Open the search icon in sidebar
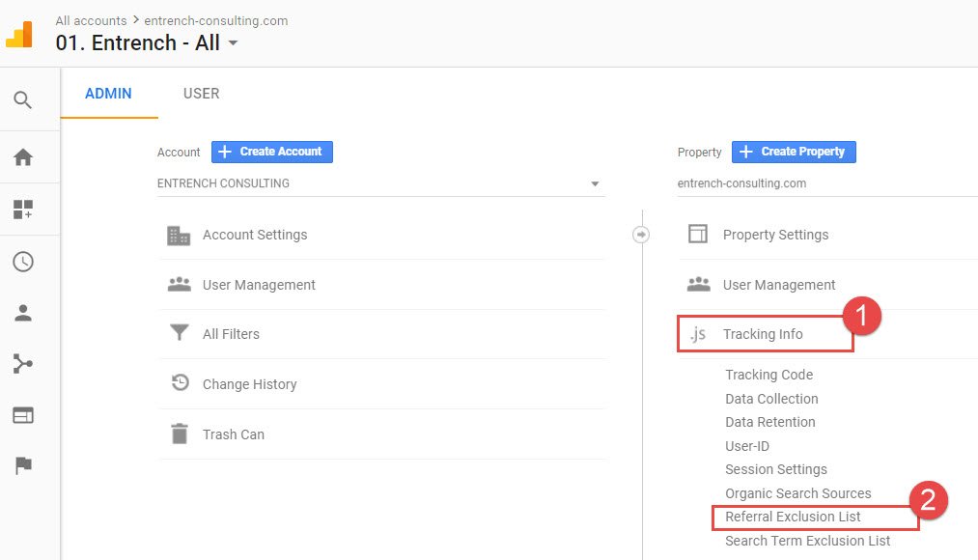978x560 pixels. click(22, 99)
